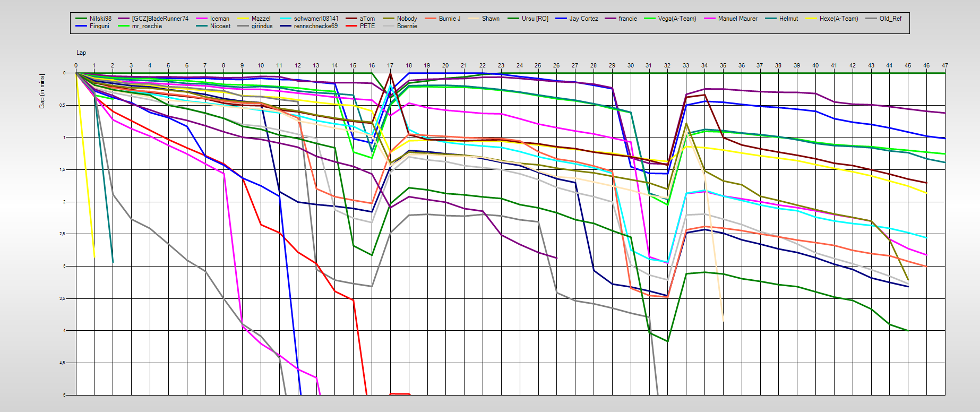The height and width of the screenshot is (412, 980).
Task: Click the 2.5 value on gap axis
Action: pos(63,234)
